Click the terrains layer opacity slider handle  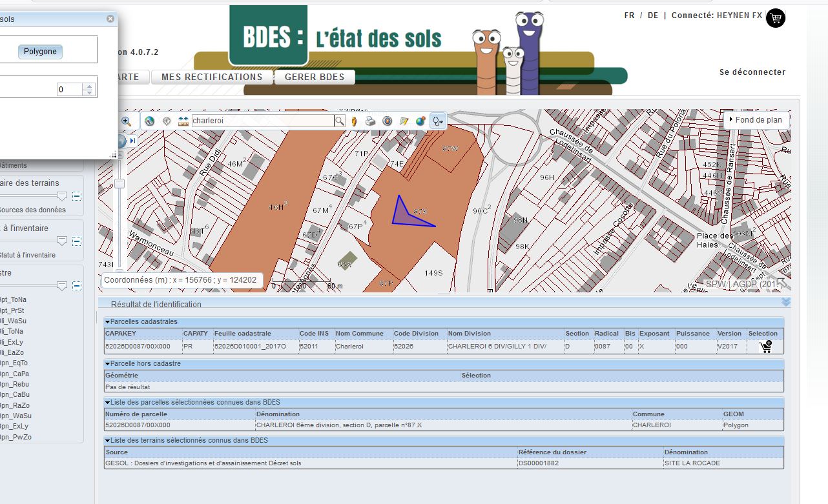(x=62, y=196)
